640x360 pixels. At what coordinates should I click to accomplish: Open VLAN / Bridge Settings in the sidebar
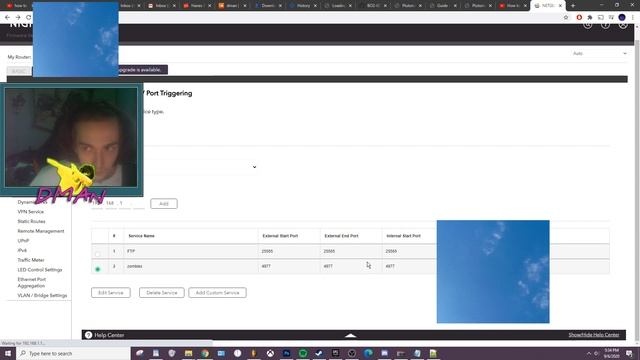pos(42,295)
